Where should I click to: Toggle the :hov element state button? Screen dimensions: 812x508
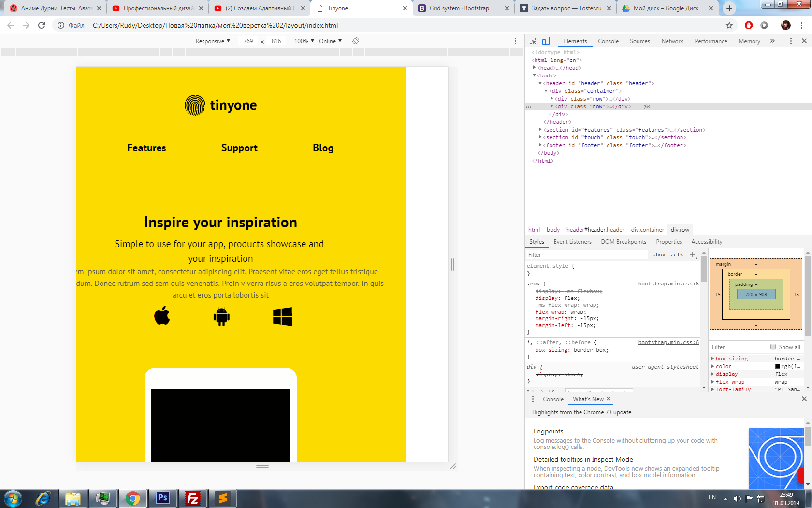tap(659, 254)
